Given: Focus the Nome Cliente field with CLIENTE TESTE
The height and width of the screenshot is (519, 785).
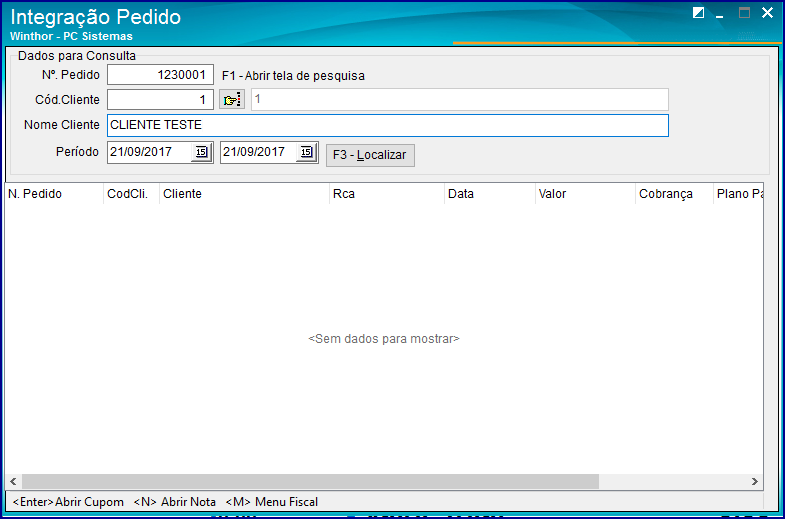Looking at the screenshot, I should pos(388,125).
